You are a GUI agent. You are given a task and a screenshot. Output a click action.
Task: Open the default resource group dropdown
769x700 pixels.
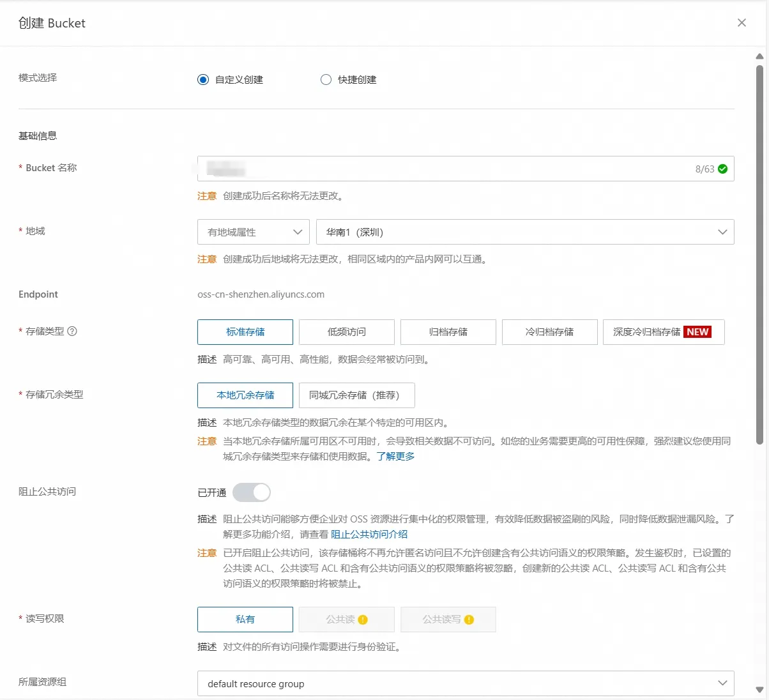tap(466, 683)
